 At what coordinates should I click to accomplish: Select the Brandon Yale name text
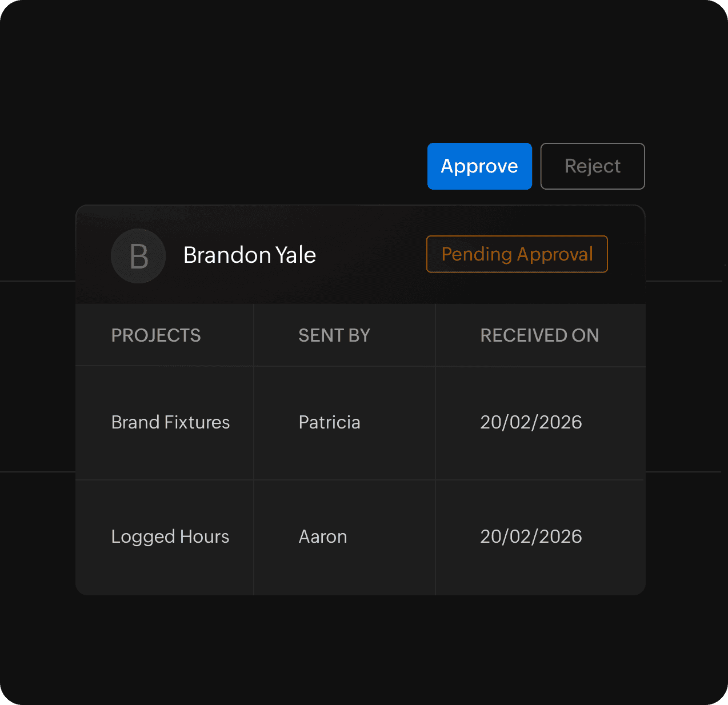[x=249, y=255]
